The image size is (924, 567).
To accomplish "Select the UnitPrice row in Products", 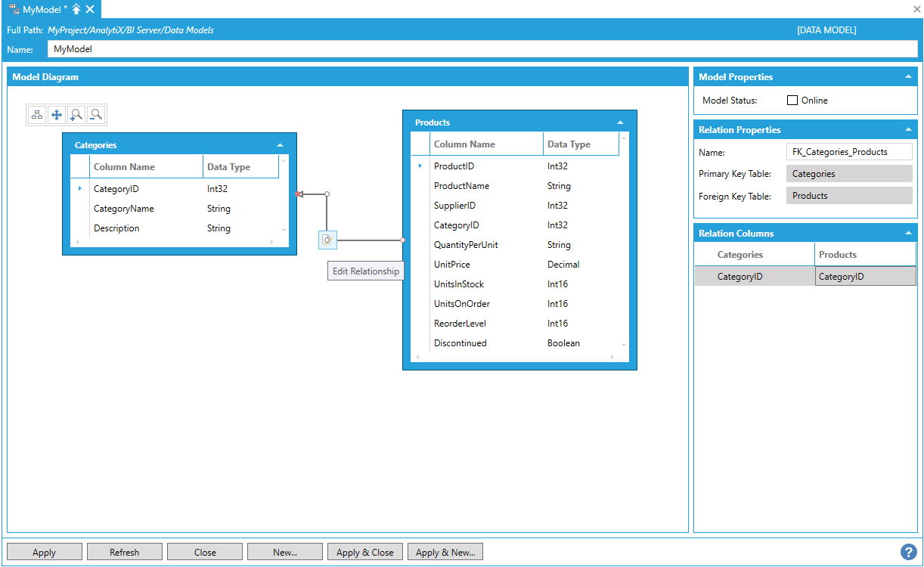I will point(452,265).
